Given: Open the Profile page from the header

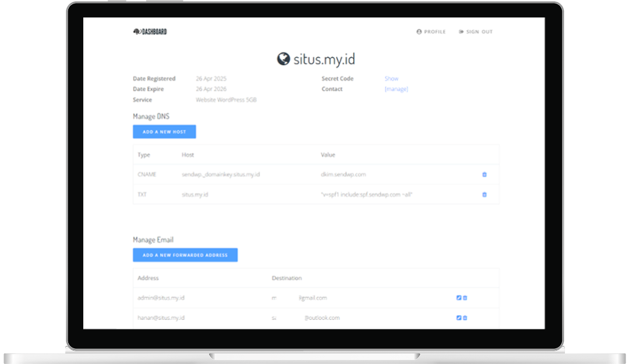Looking at the screenshot, I should coord(431,32).
